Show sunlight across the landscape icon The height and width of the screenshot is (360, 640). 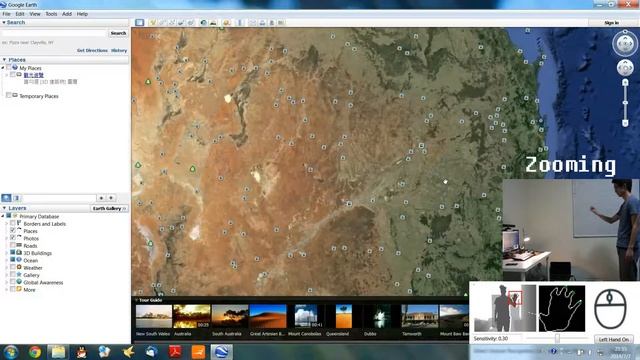[x=213, y=22]
